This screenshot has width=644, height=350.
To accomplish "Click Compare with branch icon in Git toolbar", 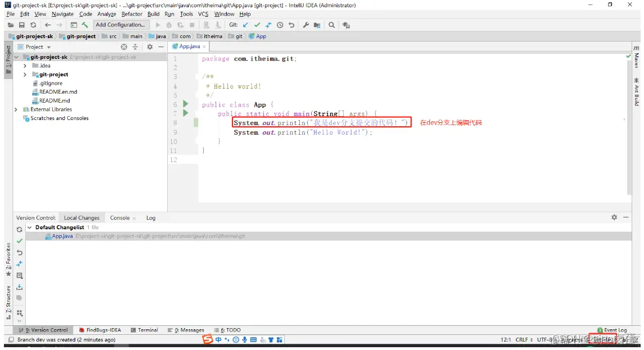I will point(268,25).
